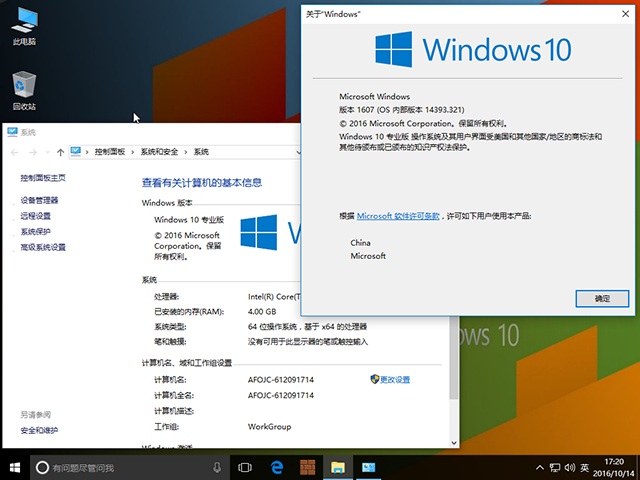
Task: Open 设备管理器 link in sidebar
Action: click(x=39, y=201)
